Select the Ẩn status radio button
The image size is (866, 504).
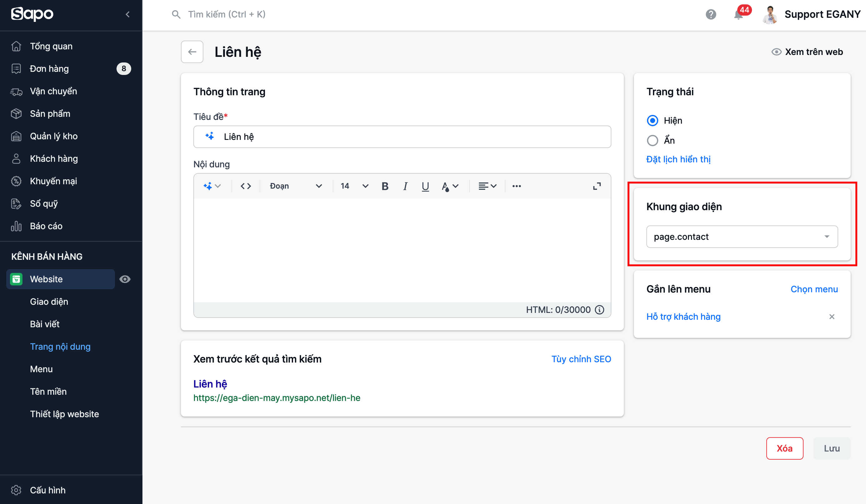pos(652,141)
